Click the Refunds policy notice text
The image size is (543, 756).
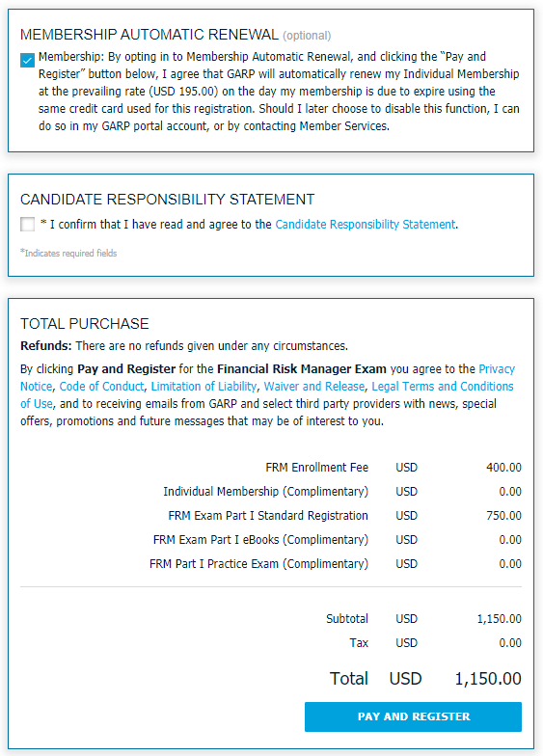(x=184, y=345)
